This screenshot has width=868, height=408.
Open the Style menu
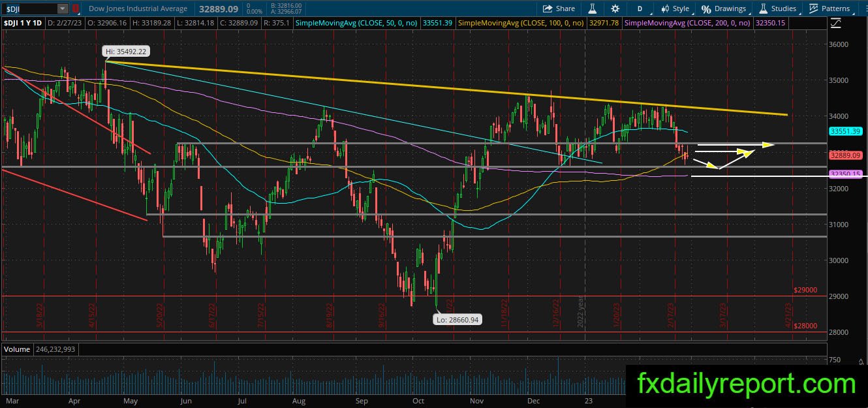[x=675, y=8]
